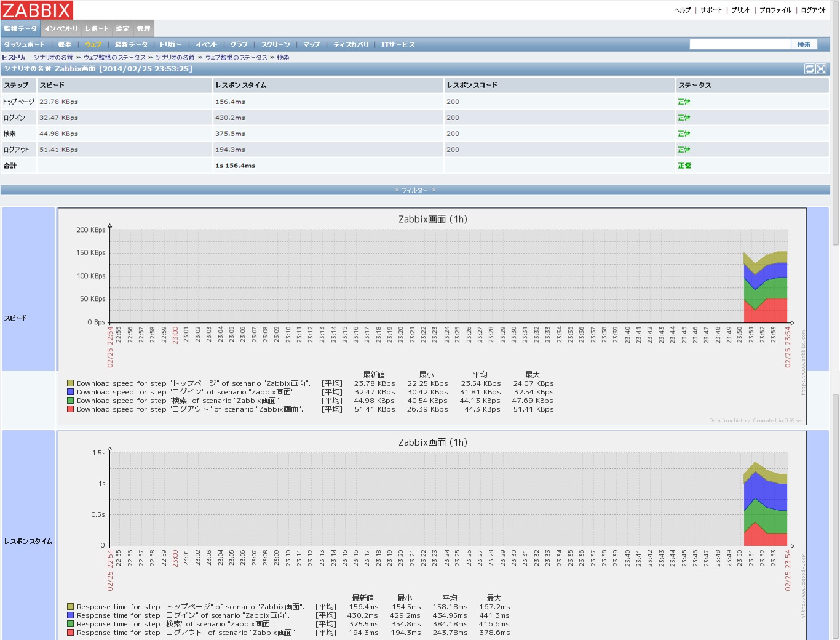Click the 合計 total row label
The width and height of the screenshot is (840, 640).
[10, 166]
